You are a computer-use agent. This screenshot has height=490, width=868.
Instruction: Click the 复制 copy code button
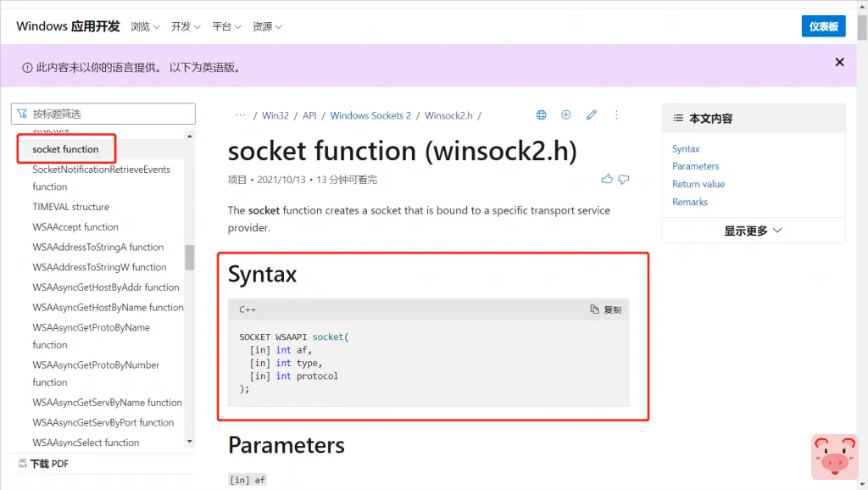point(606,309)
